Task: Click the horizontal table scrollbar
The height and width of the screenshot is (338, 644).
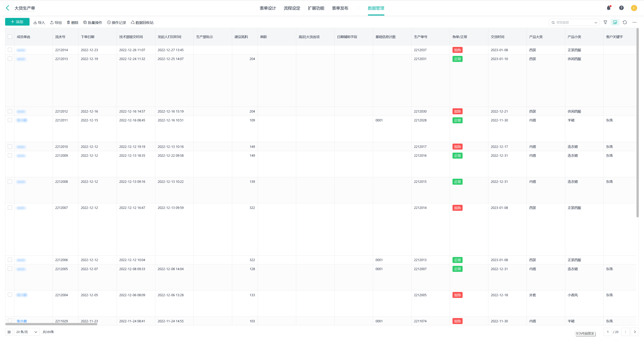Action: (51, 324)
